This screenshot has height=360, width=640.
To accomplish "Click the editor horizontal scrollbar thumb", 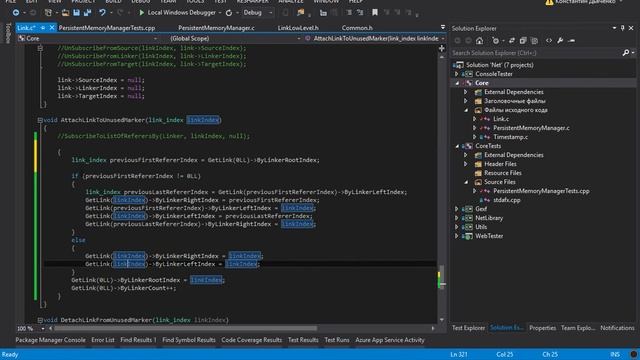I will coord(185,328).
